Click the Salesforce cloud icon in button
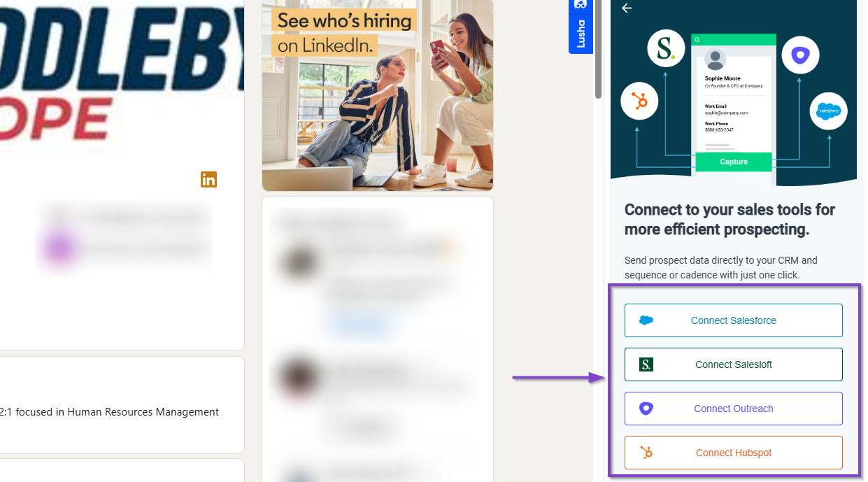Image resolution: width=868 pixels, height=482 pixels. (x=646, y=320)
